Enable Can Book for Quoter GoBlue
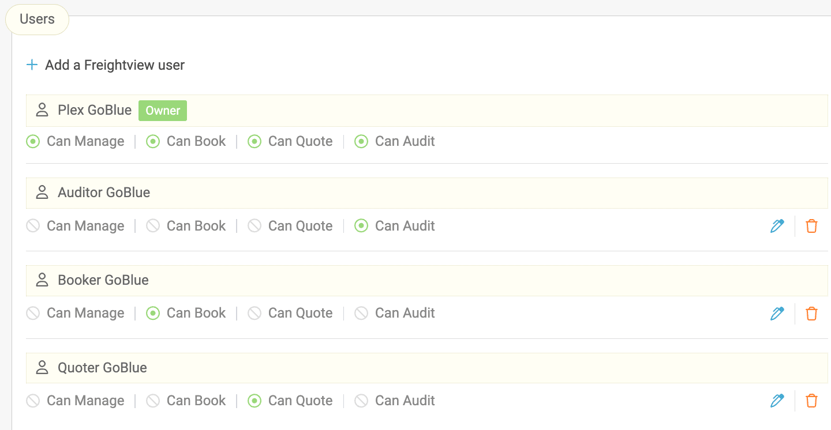The width and height of the screenshot is (831, 430). (x=153, y=401)
